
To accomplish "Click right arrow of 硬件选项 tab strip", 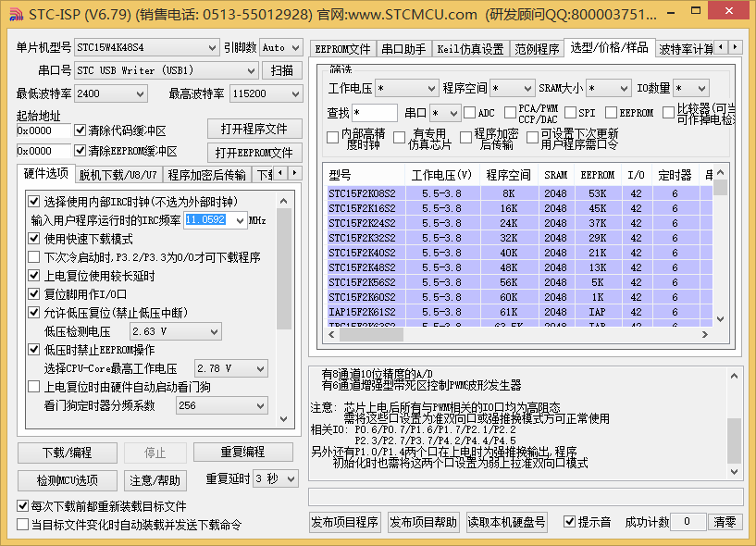I will tap(294, 173).
